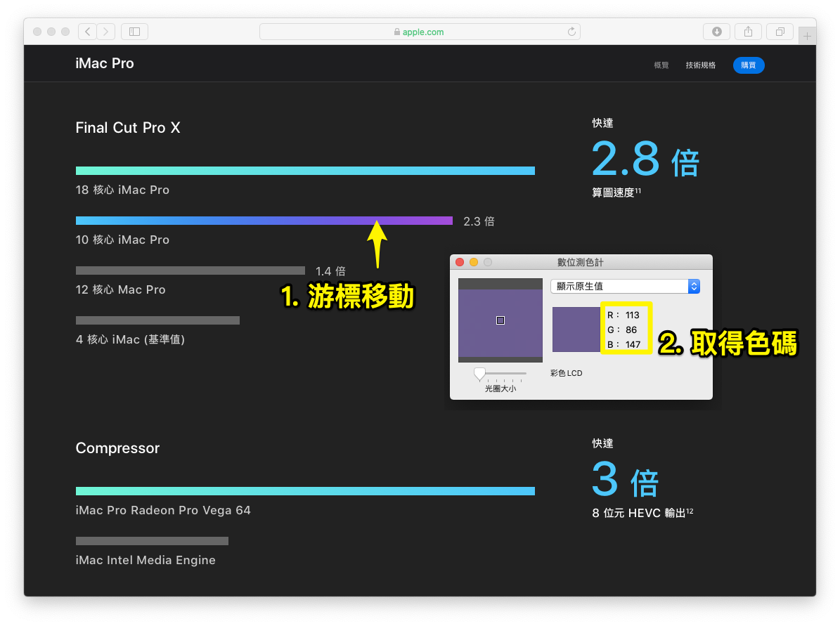The image size is (840, 626).
Task: Go forward with Safari's forward arrow
Action: tap(106, 32)
